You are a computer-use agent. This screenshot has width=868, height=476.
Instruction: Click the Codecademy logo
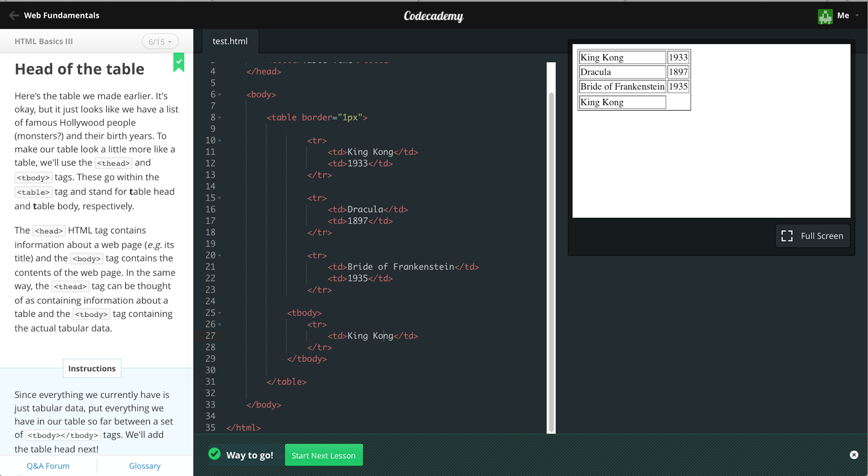[x=433, y=16]
